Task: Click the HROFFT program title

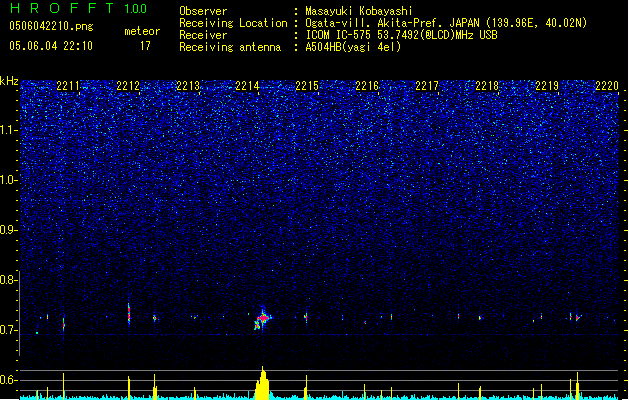Action: tap(62, 8)
